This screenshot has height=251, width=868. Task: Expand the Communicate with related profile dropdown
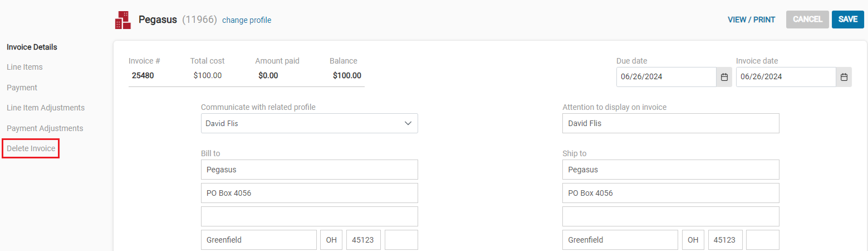[x=309, y=123]
